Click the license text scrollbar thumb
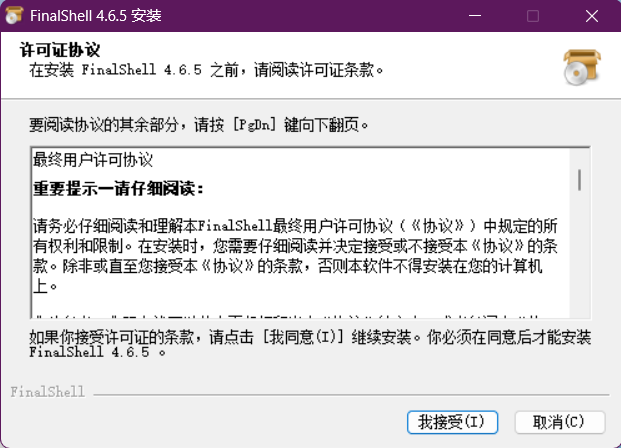This screenshot has width=621, height=448. pos(578,179)
